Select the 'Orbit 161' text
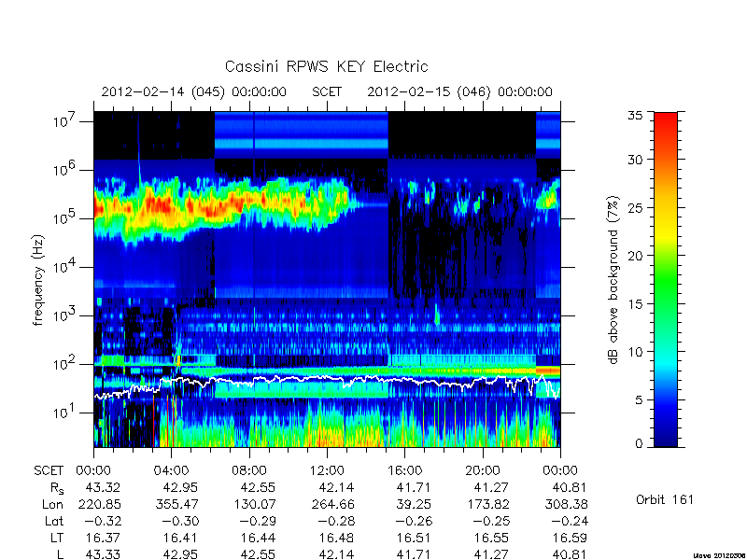Viewport: 747px width, 560px height. (665, 499)
